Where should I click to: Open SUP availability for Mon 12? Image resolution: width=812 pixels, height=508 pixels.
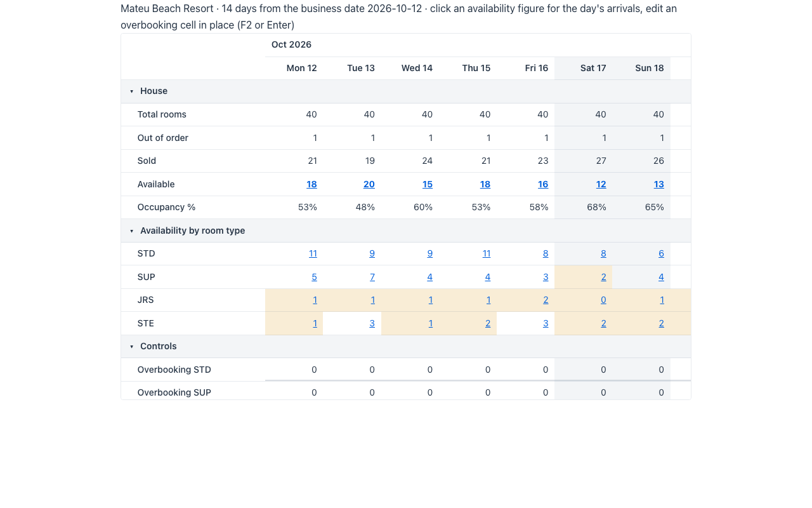coord(314,277)
